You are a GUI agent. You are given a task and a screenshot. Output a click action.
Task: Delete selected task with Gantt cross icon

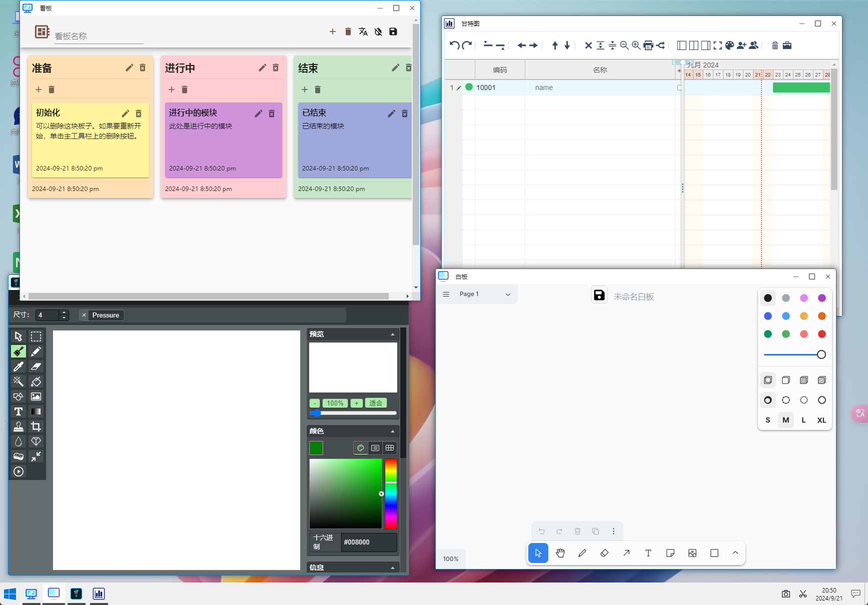tap(588, 45)
